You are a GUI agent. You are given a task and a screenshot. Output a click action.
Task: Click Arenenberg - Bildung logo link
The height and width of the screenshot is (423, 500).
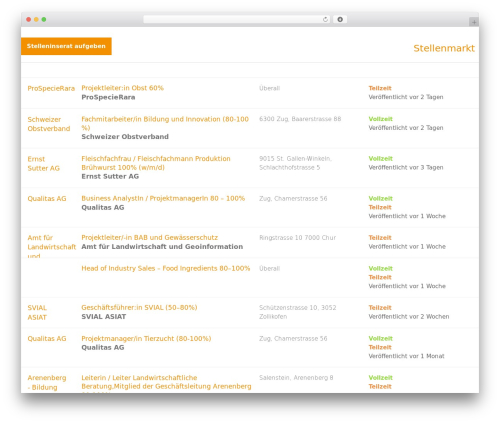(x=47, y=383)
